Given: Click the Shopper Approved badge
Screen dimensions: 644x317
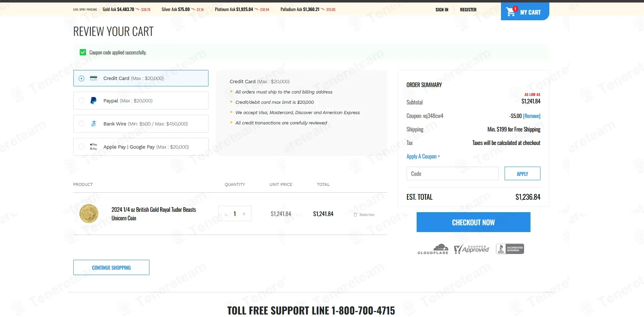Looking at the screenshot, I should coord(472,249).
